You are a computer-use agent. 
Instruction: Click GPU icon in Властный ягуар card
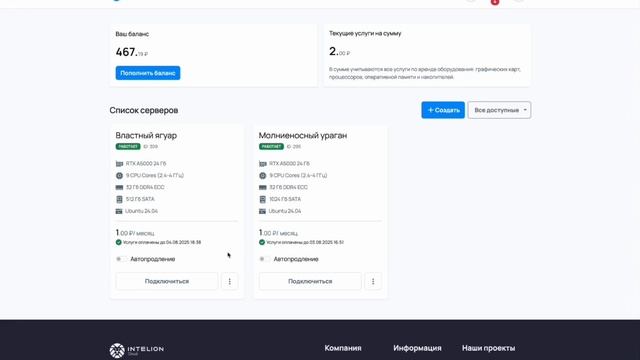[119, 164]
